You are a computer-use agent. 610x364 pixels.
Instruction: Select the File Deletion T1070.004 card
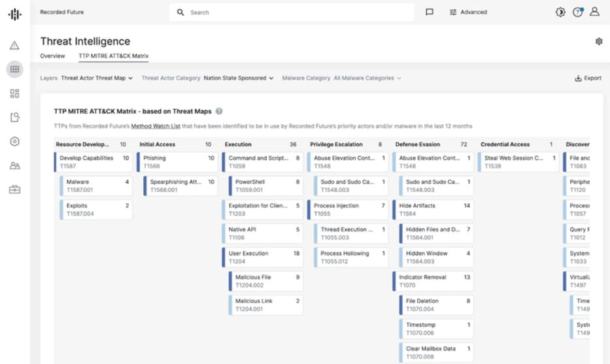(436, 305)
